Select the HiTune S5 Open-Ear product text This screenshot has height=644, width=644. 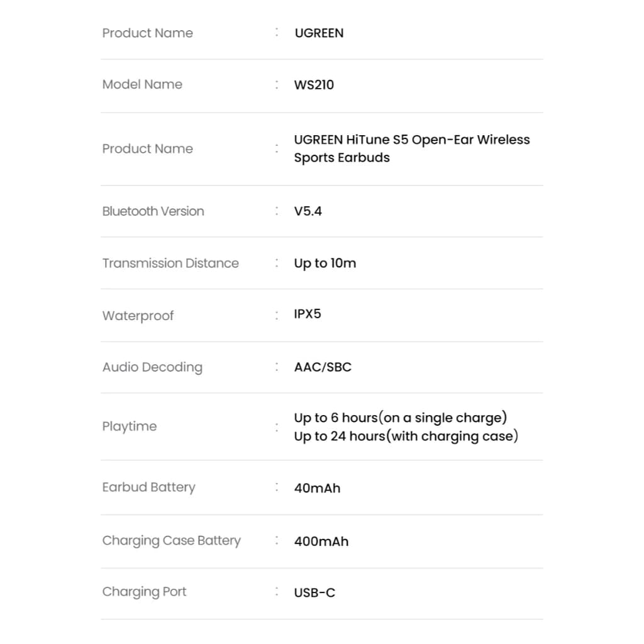(x=411, y=148)
